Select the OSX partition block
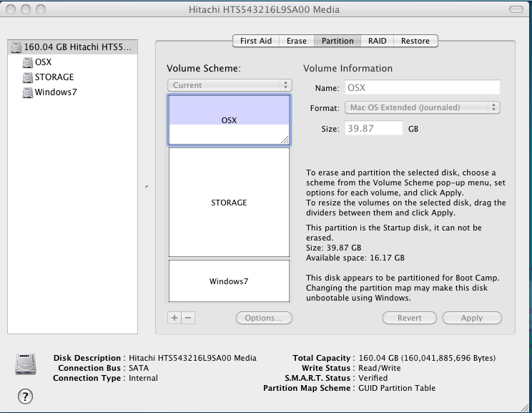Image resolution: width=532 pixels, height=413 pixels. point(229,120)
